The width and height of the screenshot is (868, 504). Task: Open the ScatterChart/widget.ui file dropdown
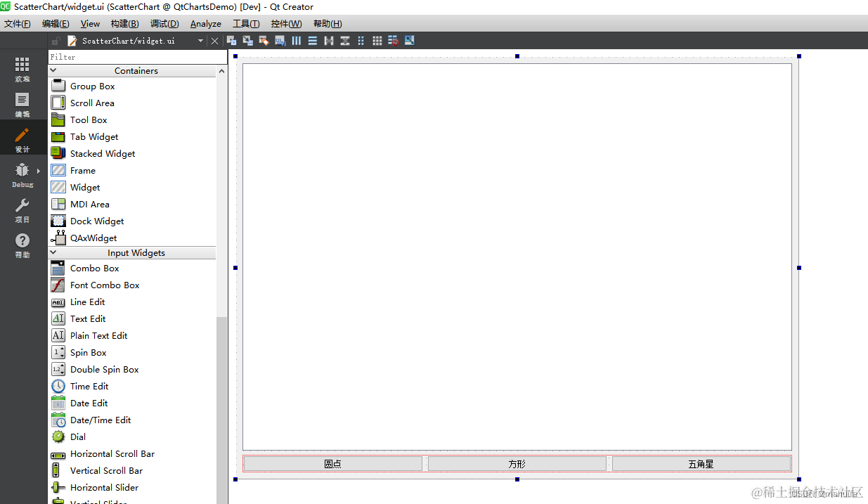pos(200,41)
